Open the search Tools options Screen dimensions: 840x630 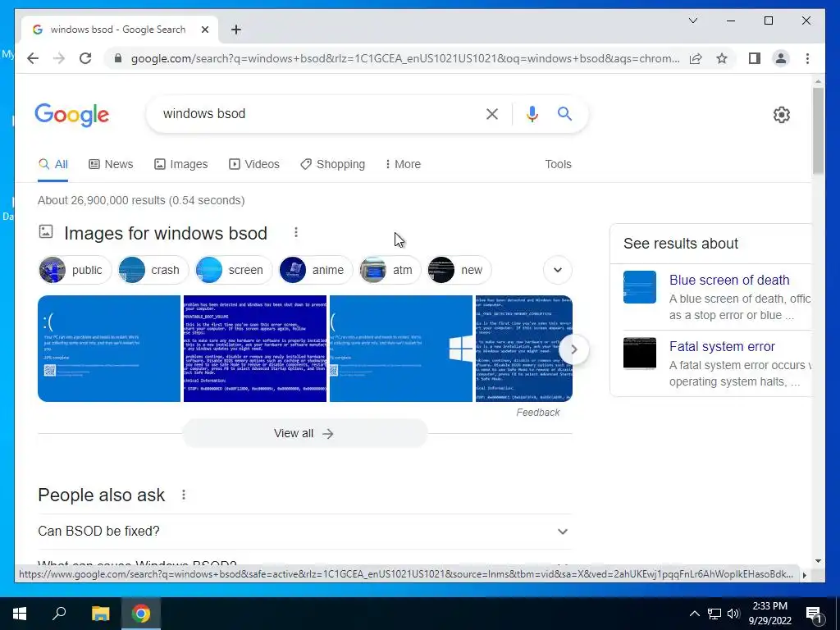558,164
